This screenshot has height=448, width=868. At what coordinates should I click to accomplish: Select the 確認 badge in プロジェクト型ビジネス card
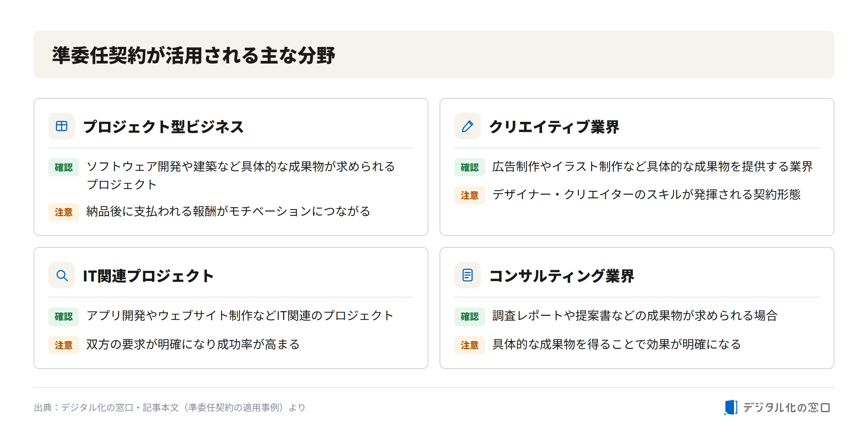pos(64,167)
